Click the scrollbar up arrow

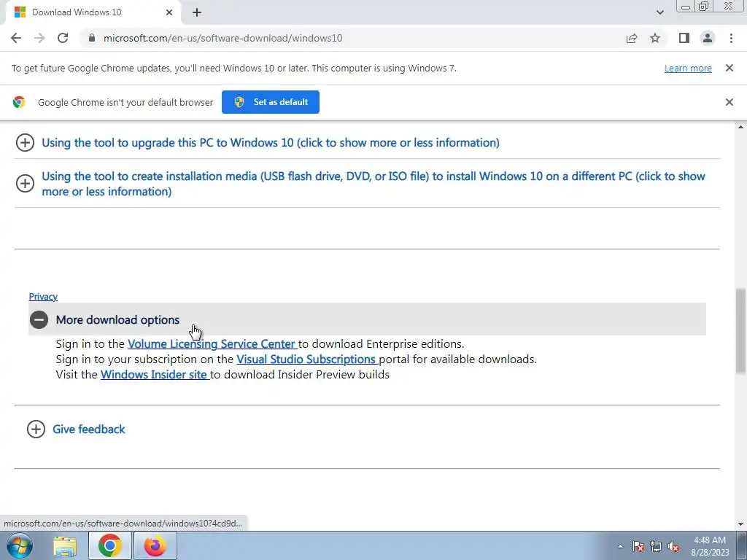[740, 127]
